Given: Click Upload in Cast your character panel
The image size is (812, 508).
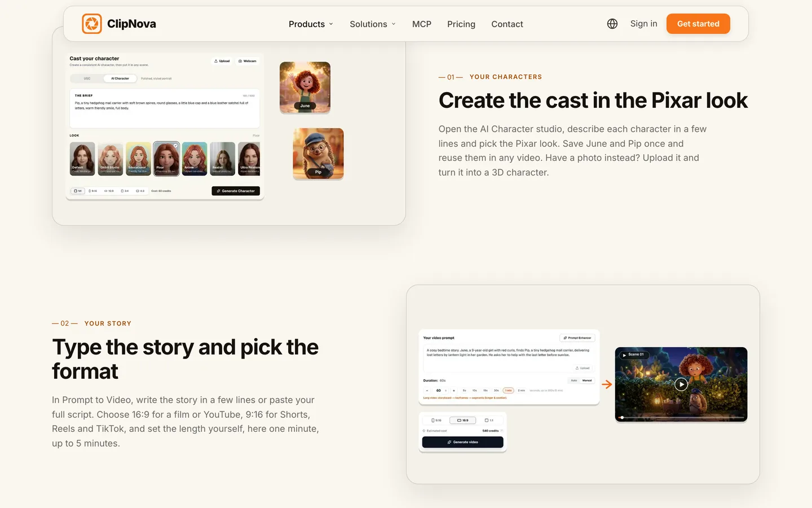Looking at the screenshot, I should 222,61.
